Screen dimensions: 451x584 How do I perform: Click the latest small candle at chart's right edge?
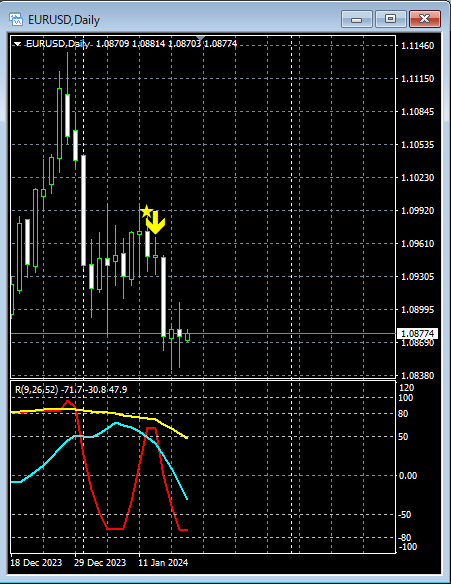187,337
